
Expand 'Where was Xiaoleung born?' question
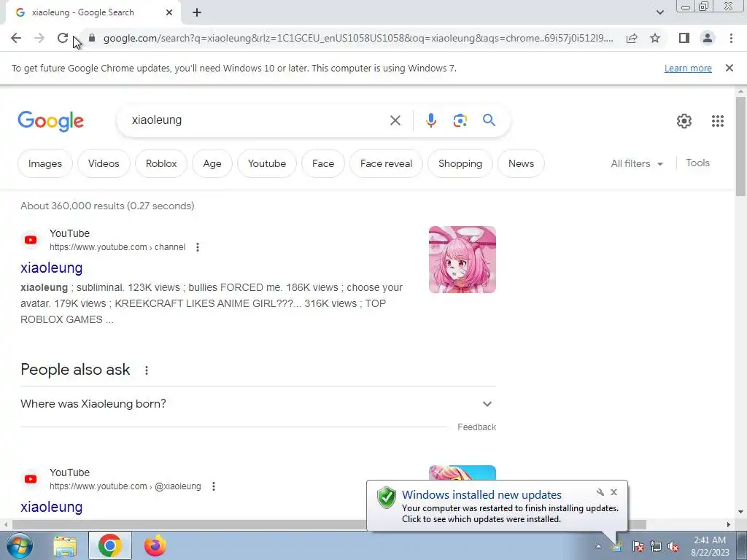tap(258, 404)
